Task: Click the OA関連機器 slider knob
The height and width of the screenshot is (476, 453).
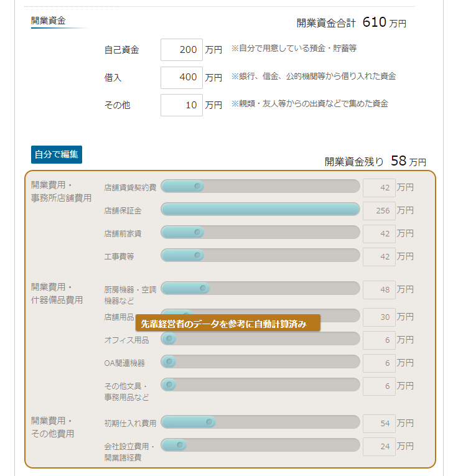Action: (x=169, y=362)
